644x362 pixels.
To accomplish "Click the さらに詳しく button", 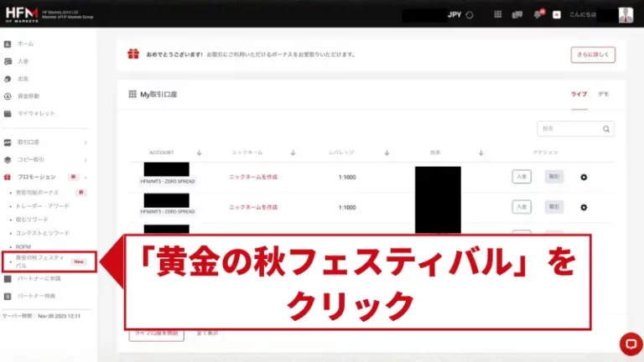I will click(x=593, y=54).
